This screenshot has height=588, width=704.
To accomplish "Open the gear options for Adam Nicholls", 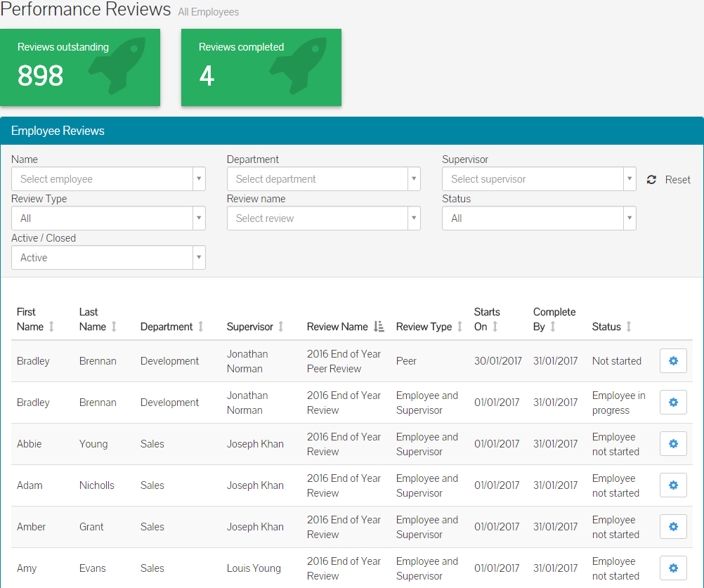I will (x=673, y=485).
